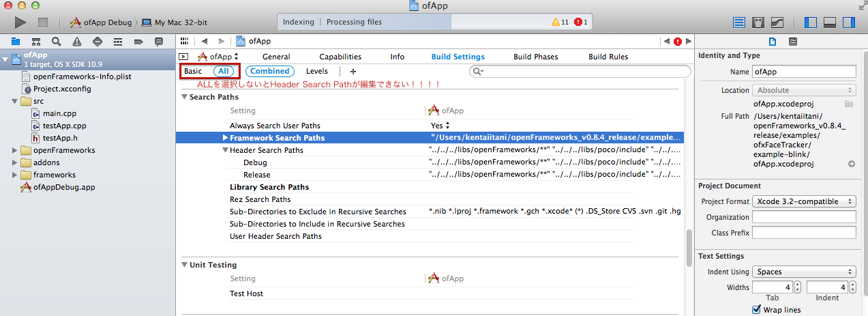Open the Issue navigator (warning triangle) tab
The width and height of the screenshot is (868, 316).
click(76, 42)
